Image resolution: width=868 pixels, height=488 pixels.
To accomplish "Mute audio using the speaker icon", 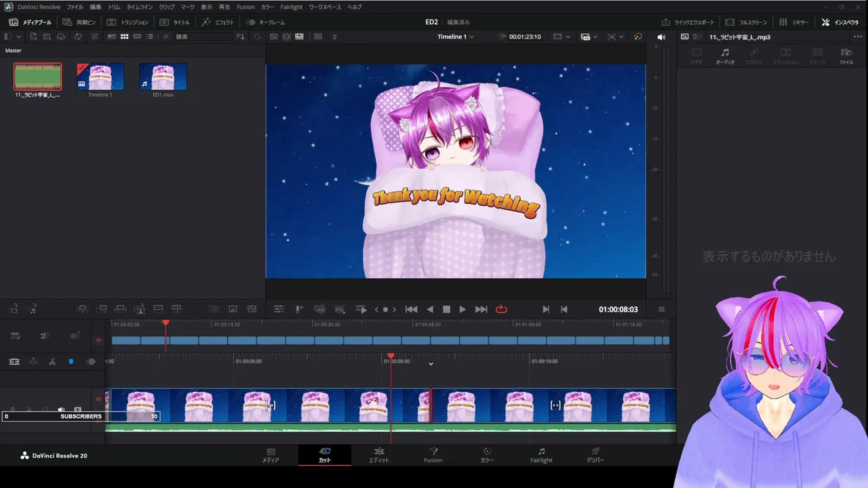I will click(x=661, y=37).
